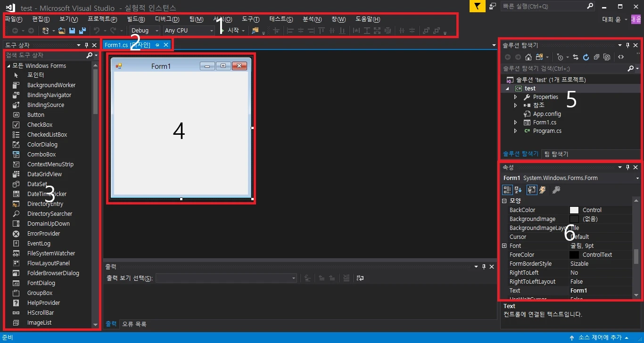Click the Collapse All icon in Solution Explorer
Image resolution: width=644 pixels, height=343 pixels.
tap(596, 57)
